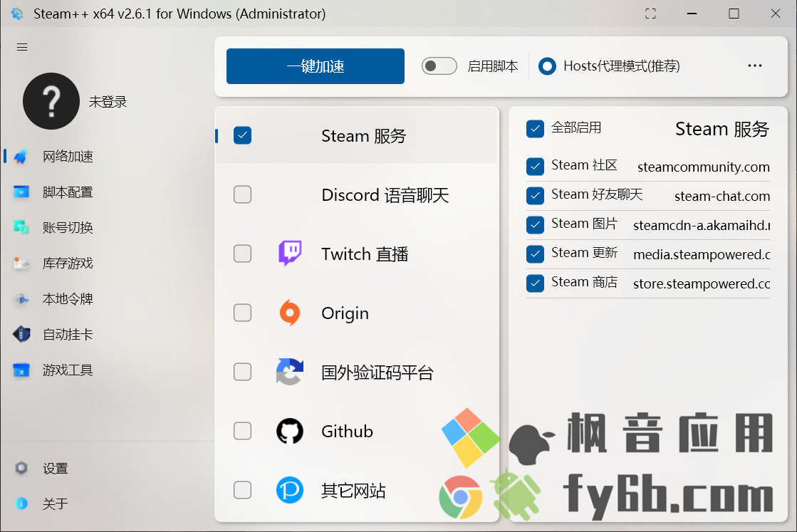Screen dimensions: 797x532
Task: Uncheck the Steam 商店 checkbox
Action: (535, 283)
